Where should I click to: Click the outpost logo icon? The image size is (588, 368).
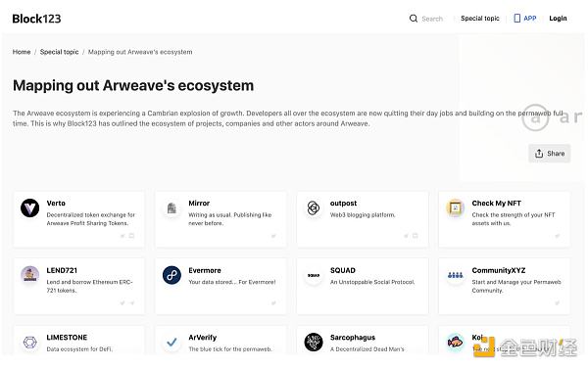point(314,207)
